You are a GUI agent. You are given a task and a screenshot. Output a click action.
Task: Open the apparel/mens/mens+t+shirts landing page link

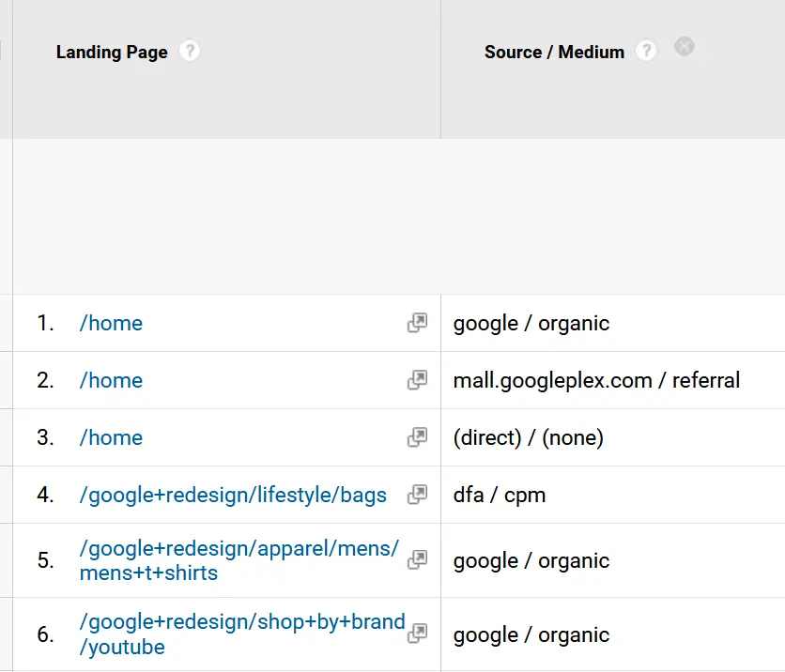(239, 559)
